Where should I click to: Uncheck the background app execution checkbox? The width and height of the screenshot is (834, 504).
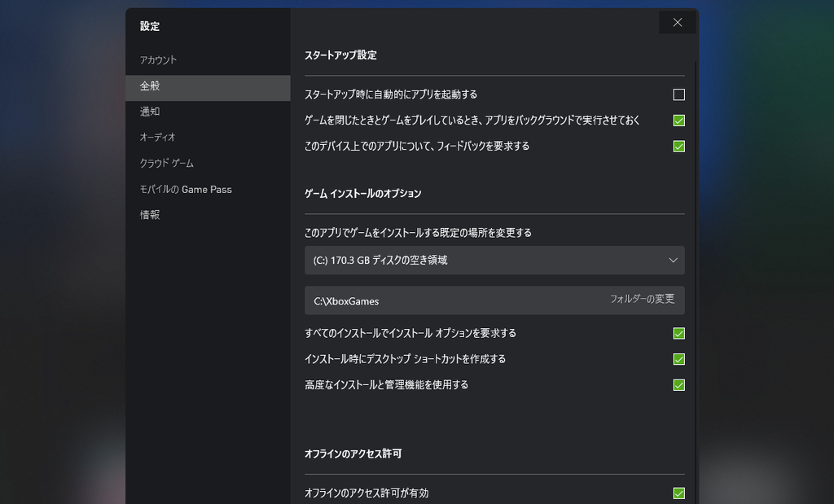[x=678, y=121]
